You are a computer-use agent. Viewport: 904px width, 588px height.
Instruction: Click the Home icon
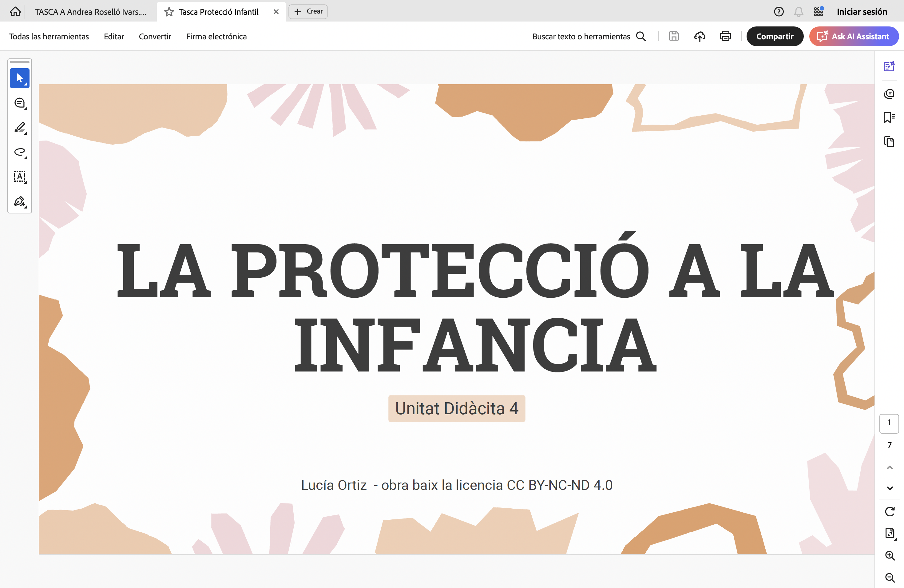pyautogui.click(x=15, y=12)
